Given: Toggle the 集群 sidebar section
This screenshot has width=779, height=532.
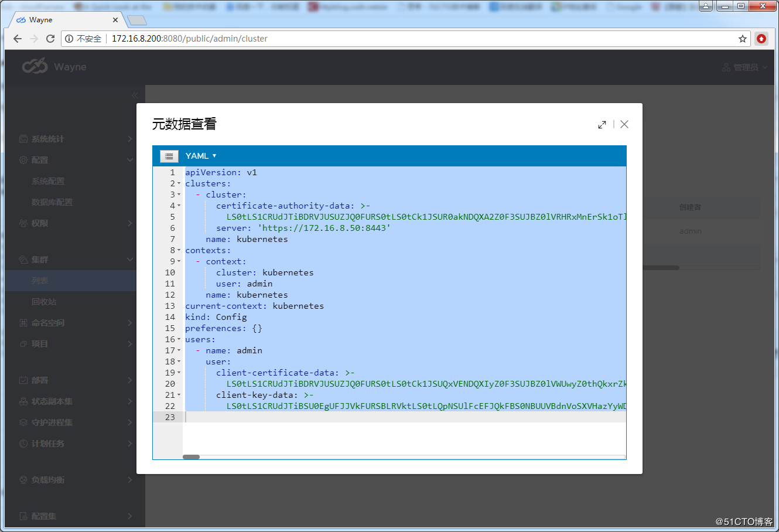Looking at the screenshot, I should pos(76,260).
